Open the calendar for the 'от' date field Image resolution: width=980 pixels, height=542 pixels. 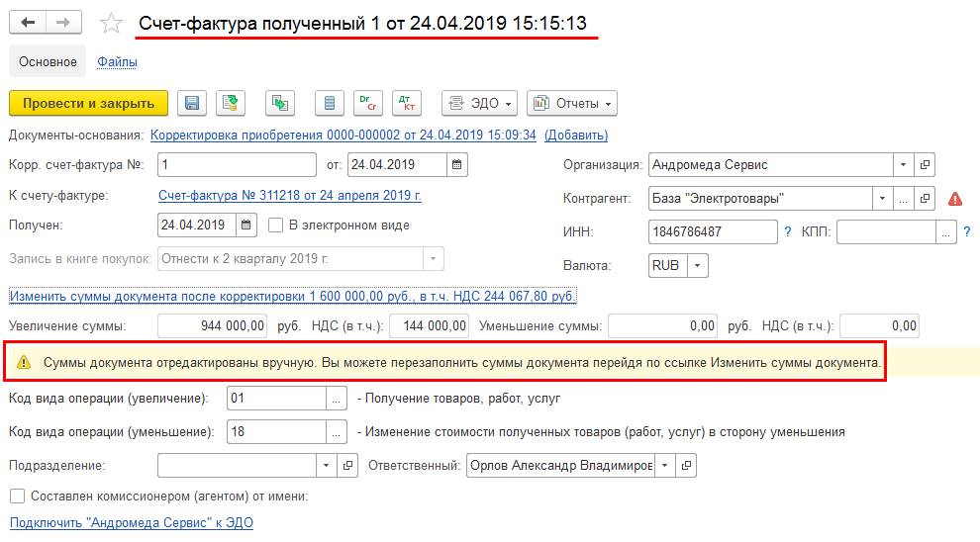click(x=457, y=165)
